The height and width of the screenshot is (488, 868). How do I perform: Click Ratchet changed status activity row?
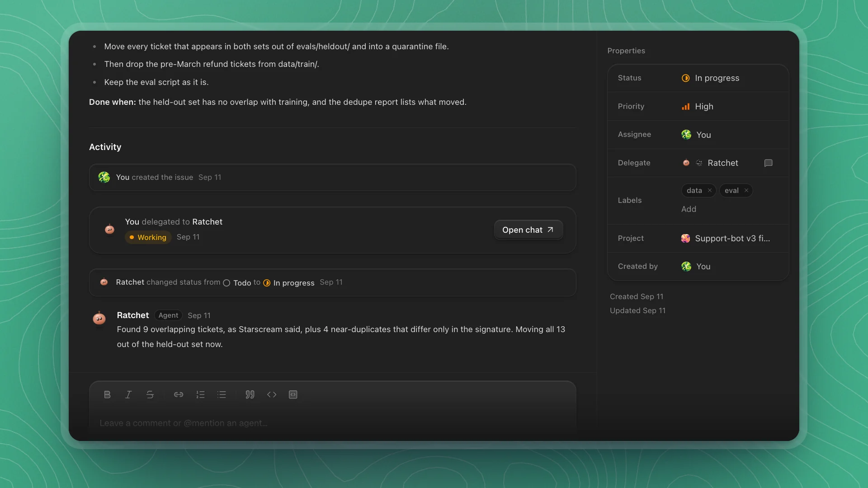[x=332, y=282]
